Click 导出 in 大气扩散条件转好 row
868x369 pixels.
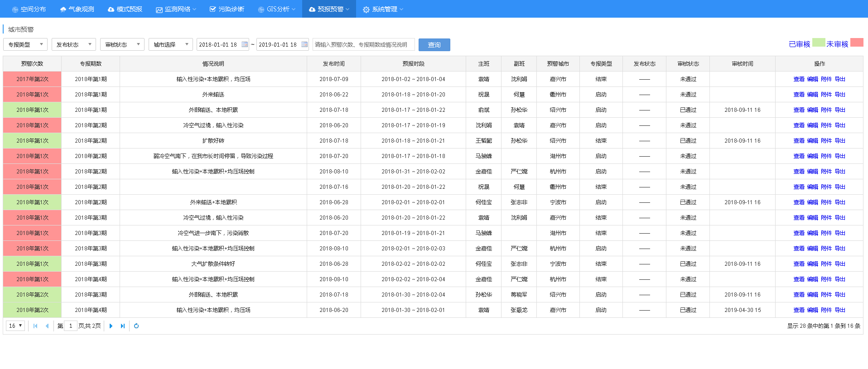coord(840,264)
